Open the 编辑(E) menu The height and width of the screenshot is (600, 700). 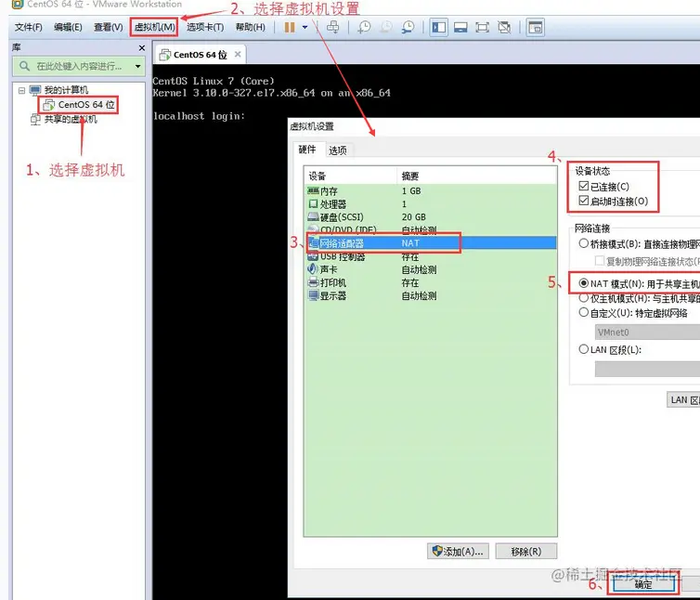[x=68, y=27]
